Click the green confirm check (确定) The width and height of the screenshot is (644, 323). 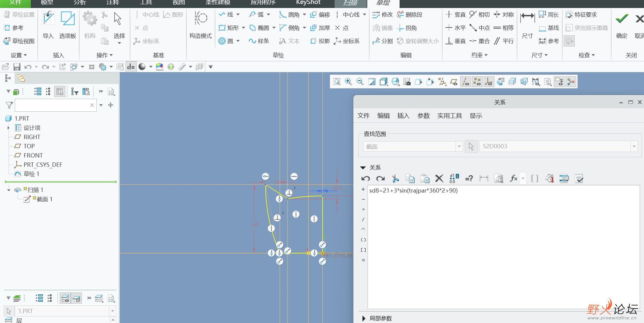[x=622, y=25]
